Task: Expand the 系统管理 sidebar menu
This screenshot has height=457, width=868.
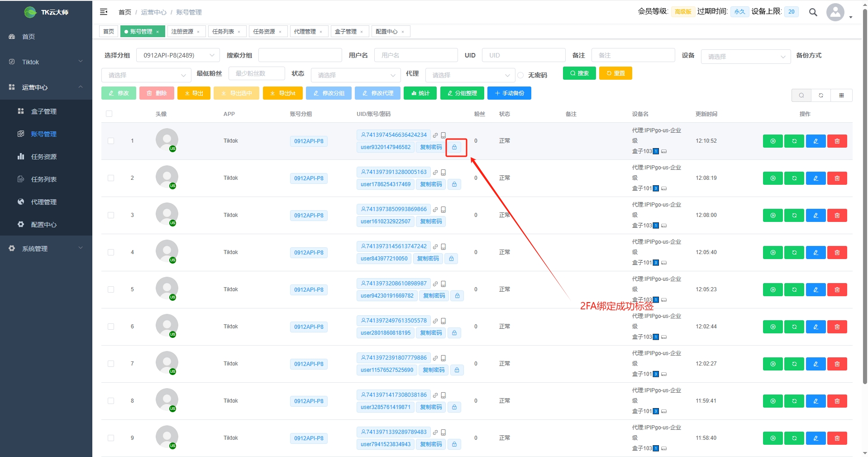Action: 46,249
